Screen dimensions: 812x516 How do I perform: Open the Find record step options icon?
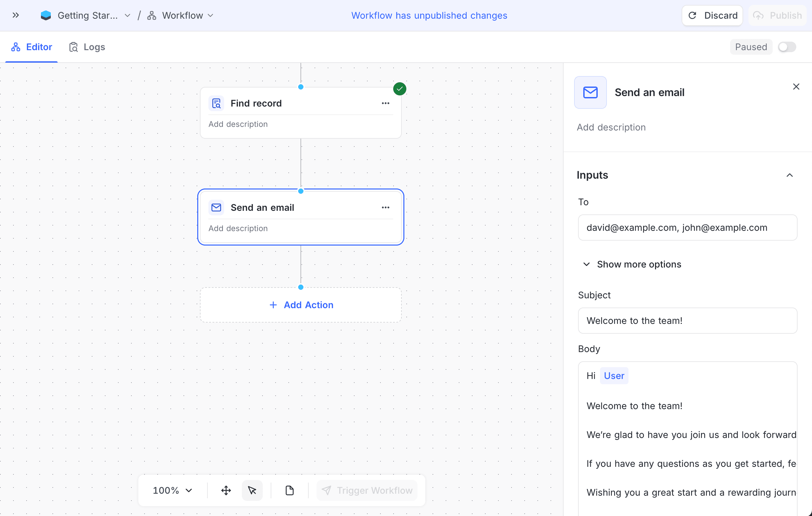(385, 103)
